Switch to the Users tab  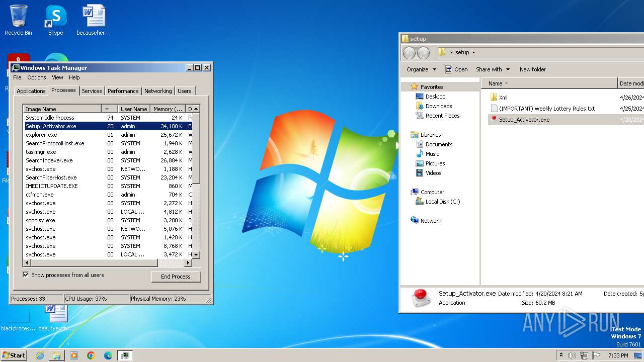coord(185,91)
